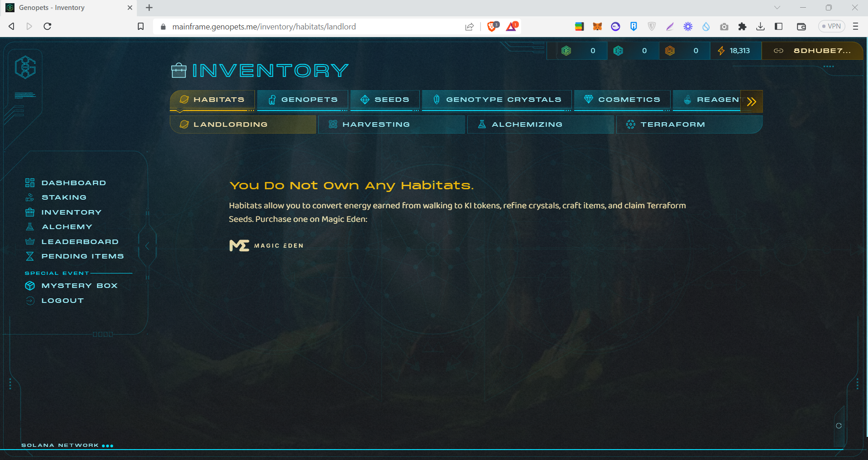Collapse the sidebar with the arrow handle
The height and width of the screenshot is (460, 868).
pyautogui.click(x=147, y=246)
